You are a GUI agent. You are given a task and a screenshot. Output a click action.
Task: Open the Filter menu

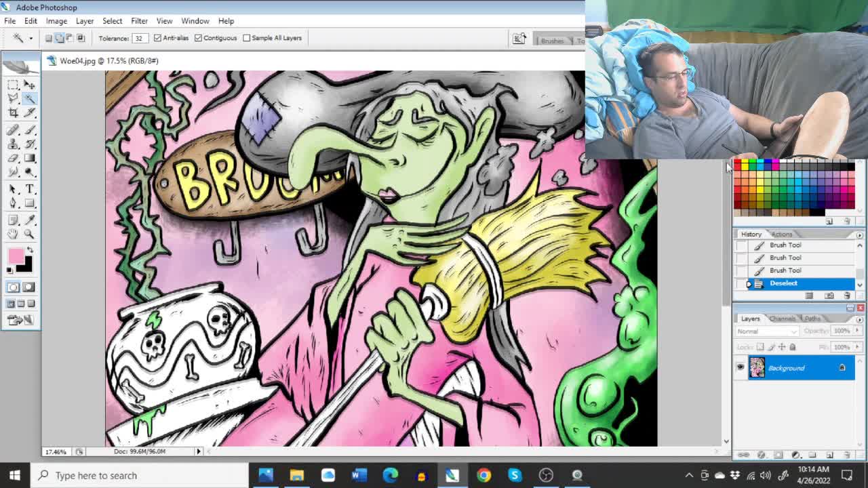point(139,21)
